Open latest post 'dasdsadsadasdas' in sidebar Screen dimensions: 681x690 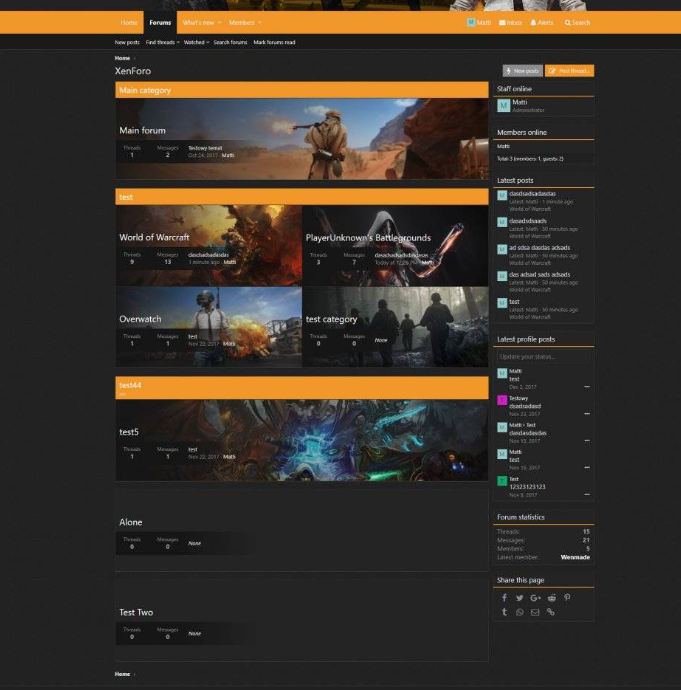point(532,194)
